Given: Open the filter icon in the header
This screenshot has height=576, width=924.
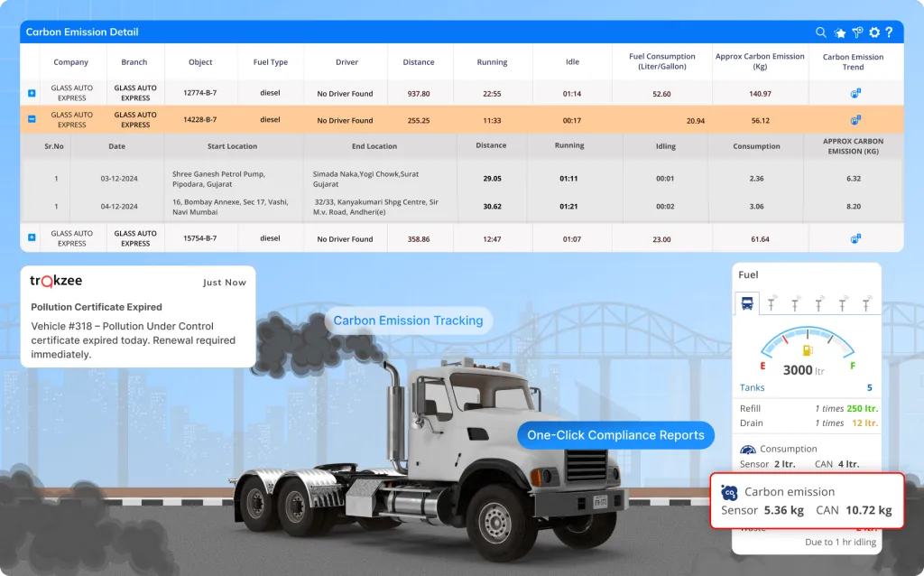Looking at the screenshot, I should pyautogui.click(x=857, y=33).
